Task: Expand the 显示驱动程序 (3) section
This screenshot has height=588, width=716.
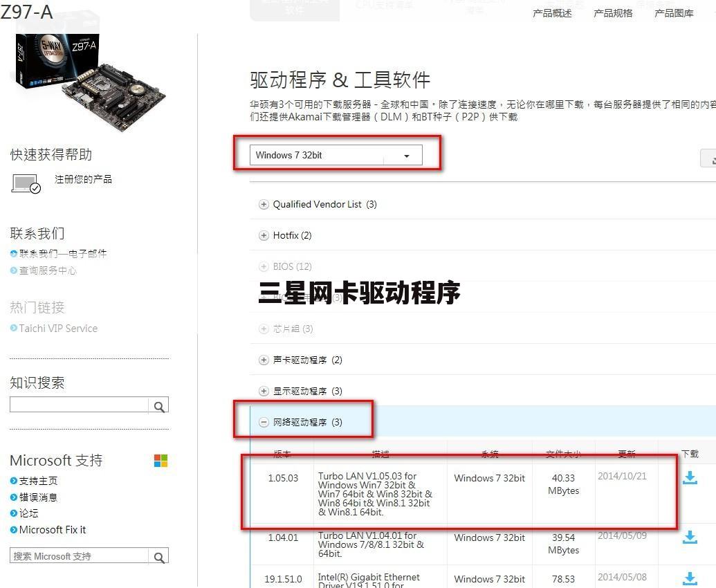Action: click(x=264, y=391)
